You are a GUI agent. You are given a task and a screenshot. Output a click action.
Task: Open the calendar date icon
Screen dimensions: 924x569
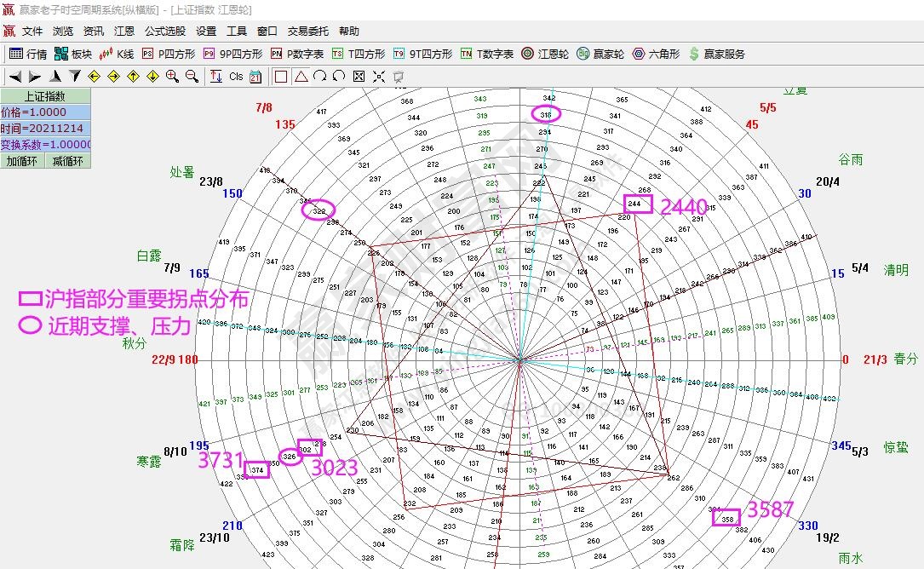(255, 77)
